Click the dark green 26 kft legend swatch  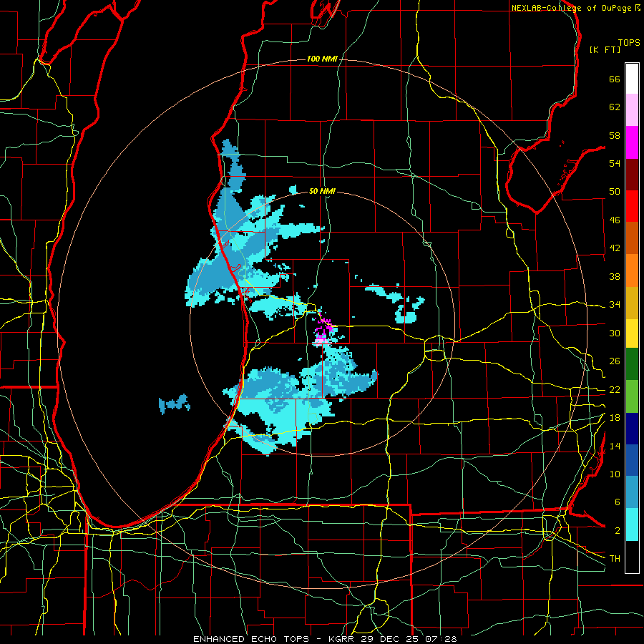coord(632,364)
